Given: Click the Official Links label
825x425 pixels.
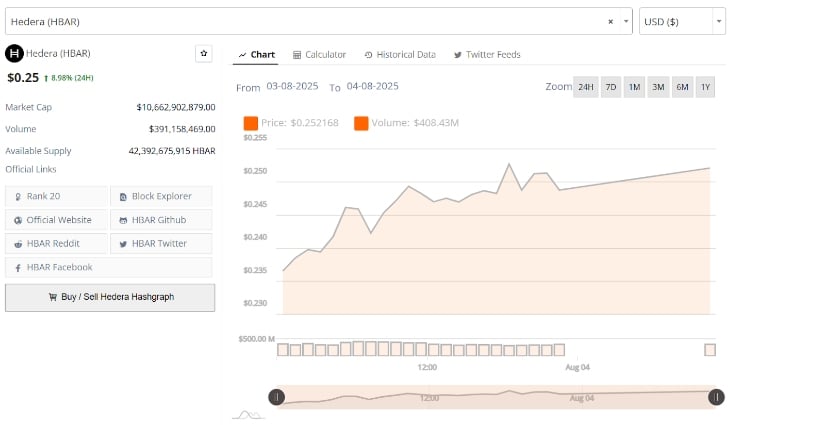Looking at the screenshot, I should click(31, 169).
